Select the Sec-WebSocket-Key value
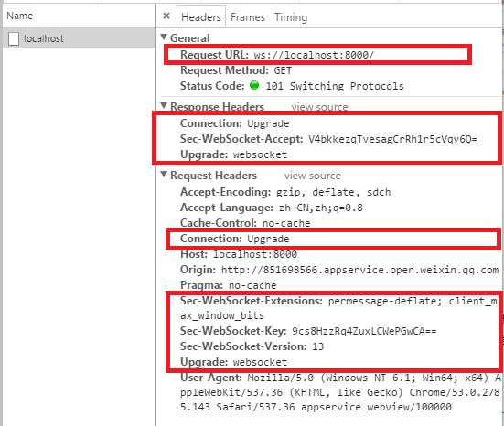The image size is (504, 426). pyautogui.click(x=364, y=331)
